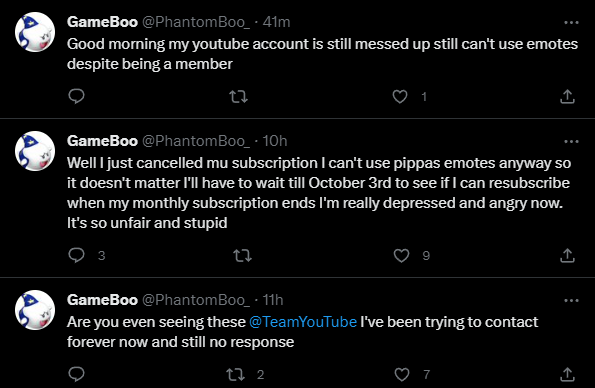
Task: Like the @TeamYouTube complaint tweet
Action: [x=402, y=375]
